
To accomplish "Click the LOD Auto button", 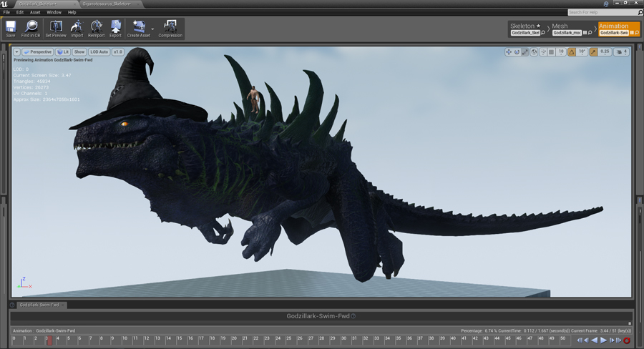I will [99, 52].
